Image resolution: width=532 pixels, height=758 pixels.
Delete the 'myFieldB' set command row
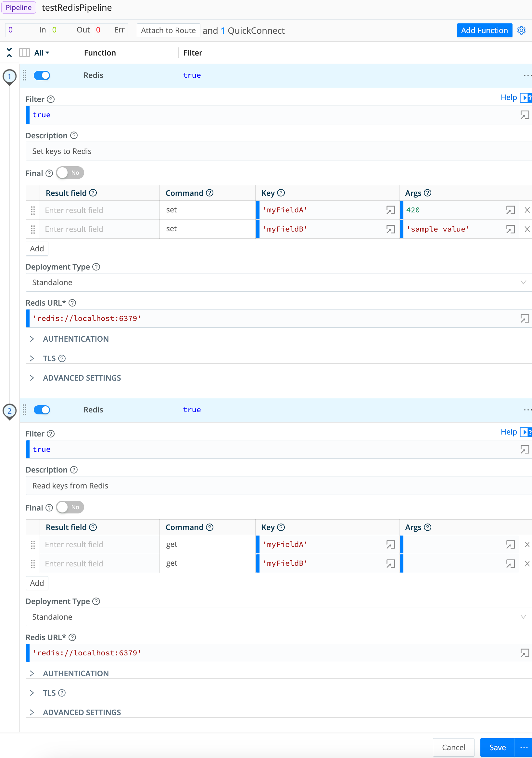(x=527, y=229)
